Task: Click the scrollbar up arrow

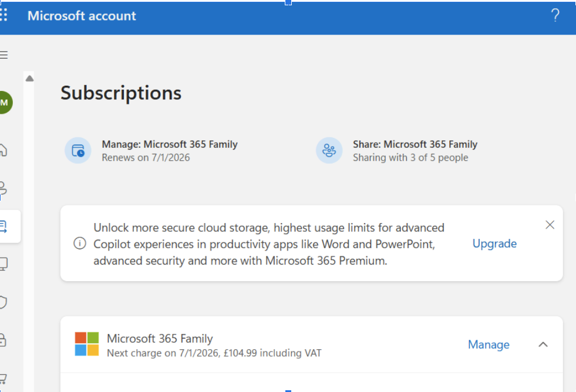Action: point(29,78)
